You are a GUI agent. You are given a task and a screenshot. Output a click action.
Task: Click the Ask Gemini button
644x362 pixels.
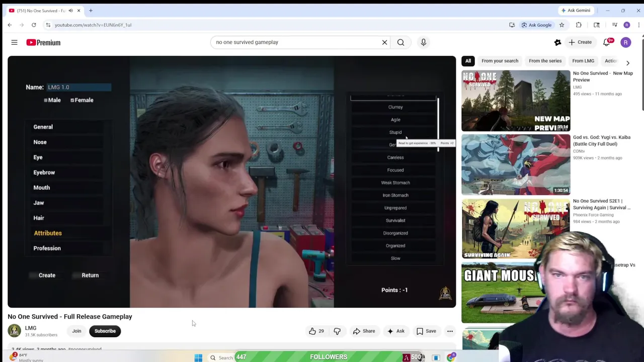(576, 11)
